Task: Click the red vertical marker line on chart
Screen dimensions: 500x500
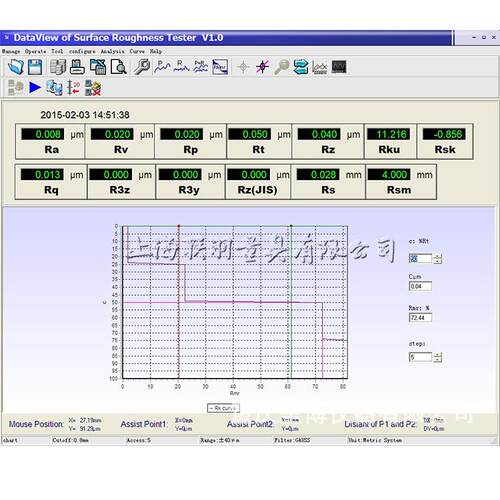Action: [x=179, y=302]
